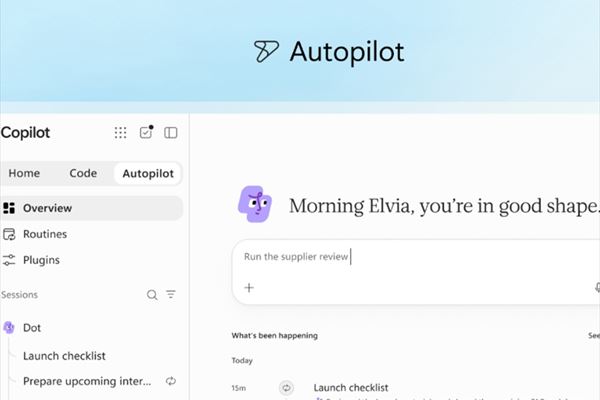Image resolution: width=600 pixels, height=400 pixels.
Task: Open Plugins in the sidebar
Action: point(91,260)
